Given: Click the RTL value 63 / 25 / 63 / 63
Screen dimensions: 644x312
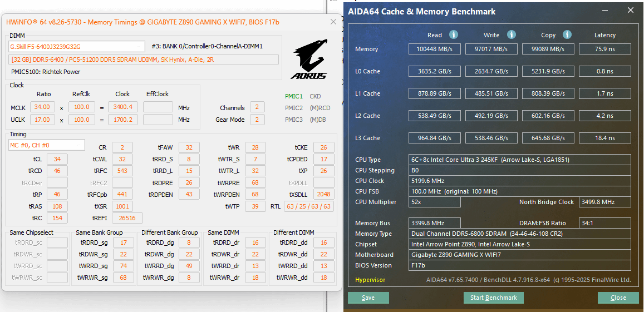Looking at the screenshot, I should (309, 206).
